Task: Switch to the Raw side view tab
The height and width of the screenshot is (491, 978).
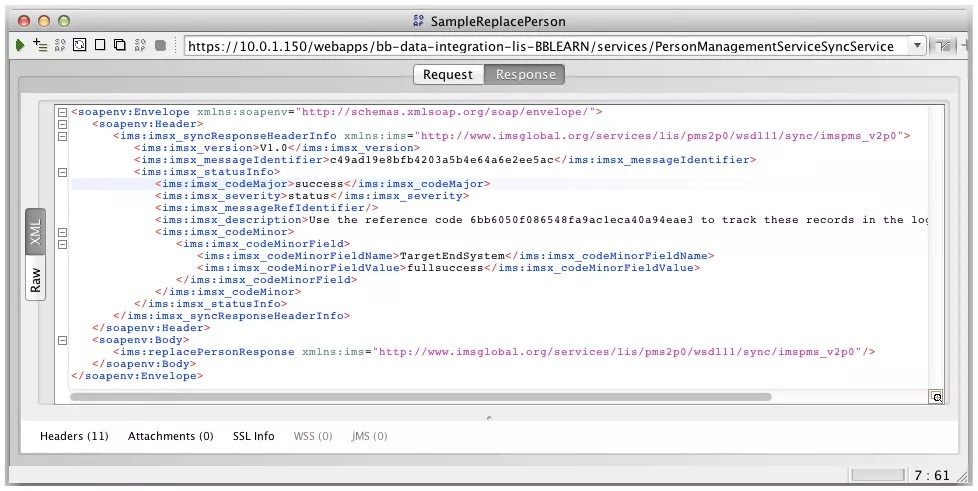Action: tap(35, 279)
